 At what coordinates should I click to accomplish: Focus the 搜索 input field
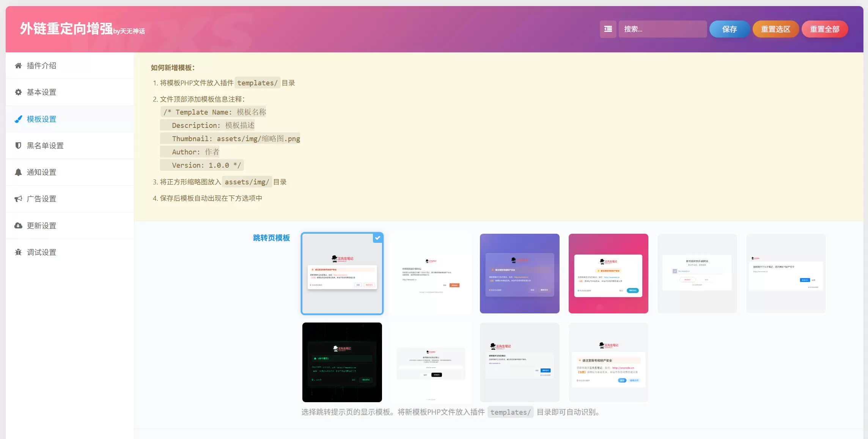[x=663, y=29]
